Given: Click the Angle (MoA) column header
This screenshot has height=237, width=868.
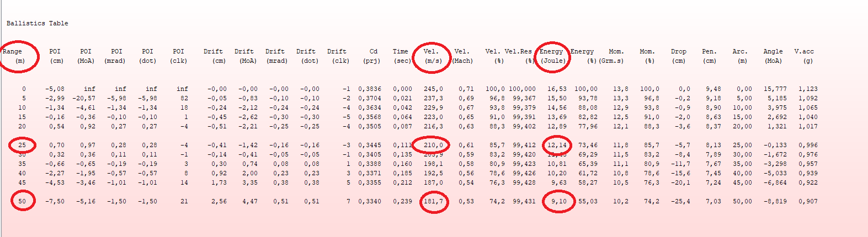Looking at the screenshot, I should [x=773, y=56].
